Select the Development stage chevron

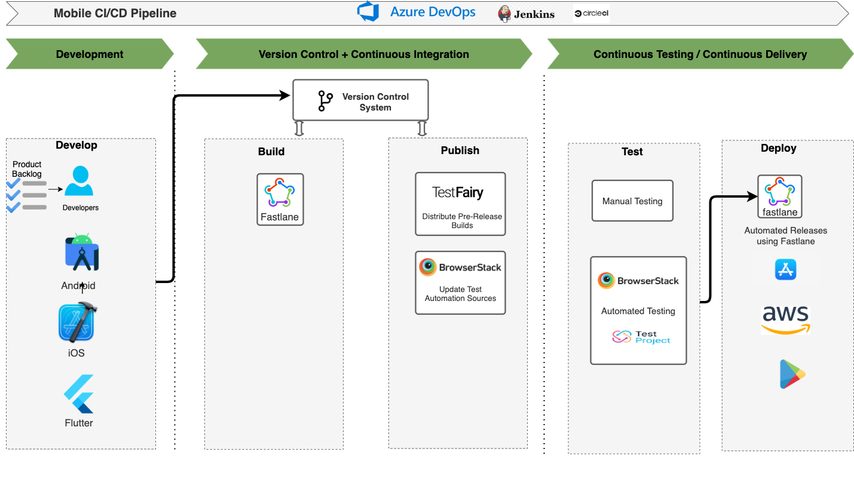(90, 54)
